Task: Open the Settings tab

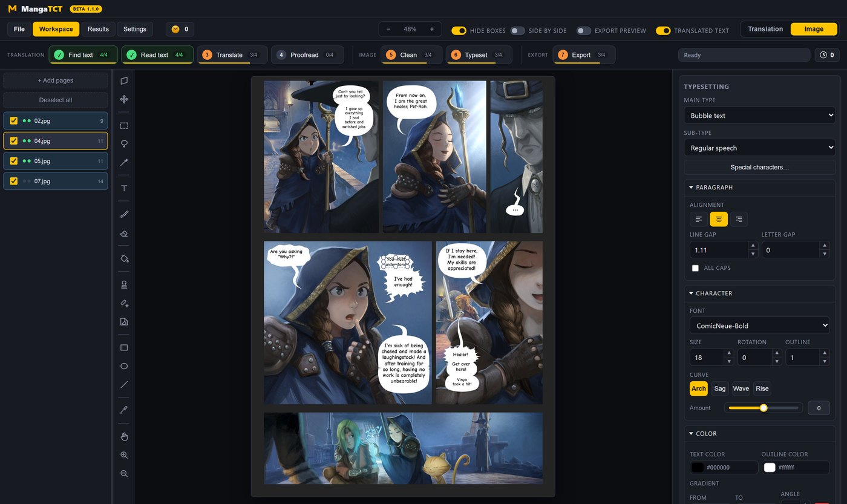Action: tap(135, 29)
